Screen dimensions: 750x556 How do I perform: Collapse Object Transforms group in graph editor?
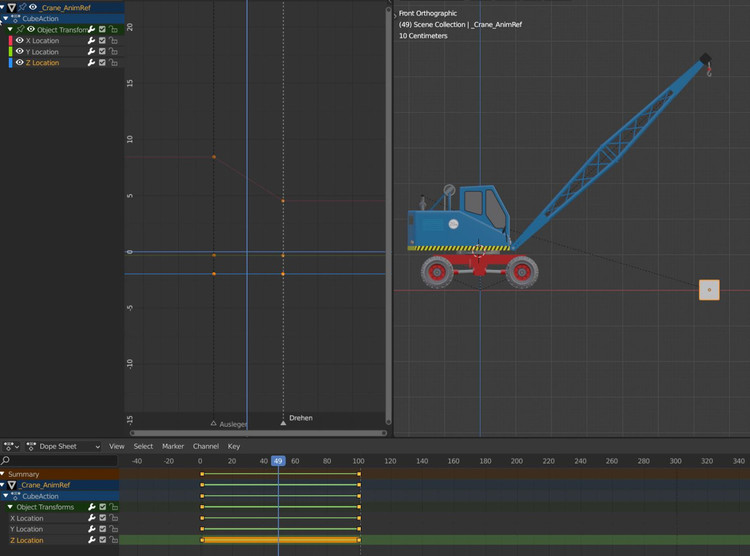tap(10, 29)
